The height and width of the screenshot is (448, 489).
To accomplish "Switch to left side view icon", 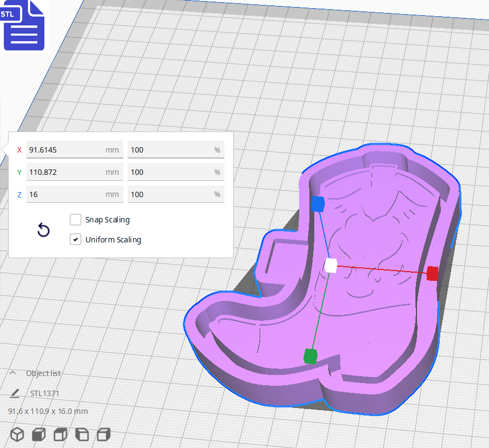I will click(x=81, y=434).
